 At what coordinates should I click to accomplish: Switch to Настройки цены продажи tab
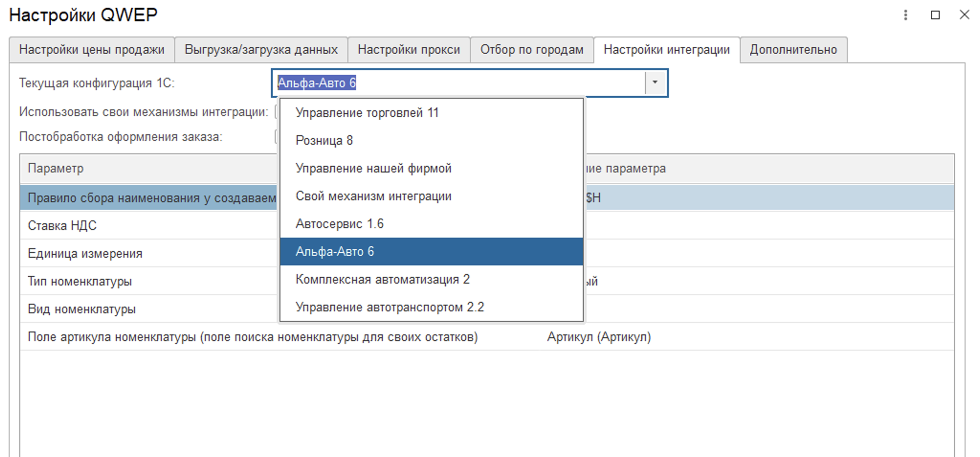(92, 50)
